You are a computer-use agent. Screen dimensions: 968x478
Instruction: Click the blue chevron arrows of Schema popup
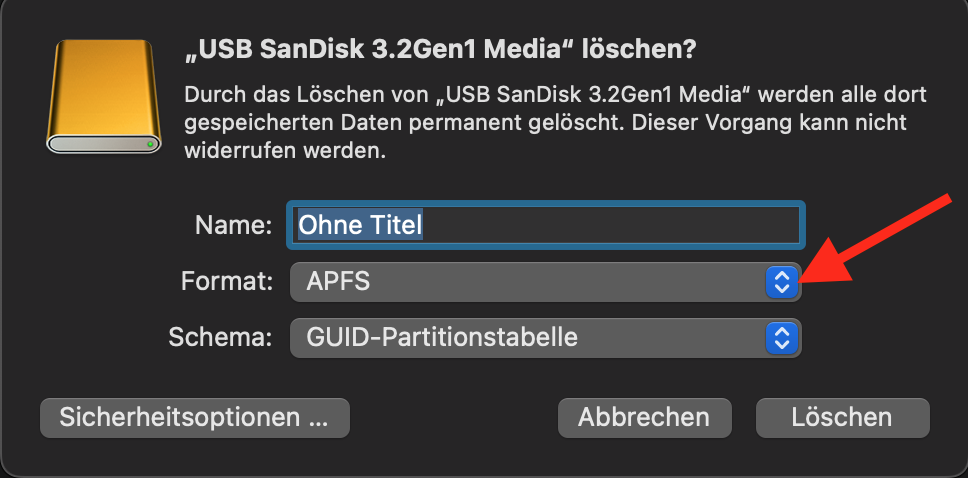point(781,337)
